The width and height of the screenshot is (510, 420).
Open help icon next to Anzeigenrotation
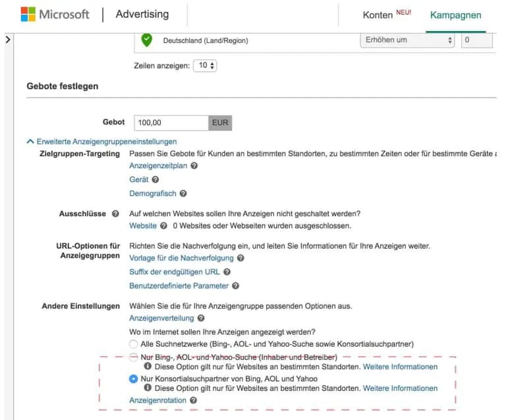tap(194, 400)
